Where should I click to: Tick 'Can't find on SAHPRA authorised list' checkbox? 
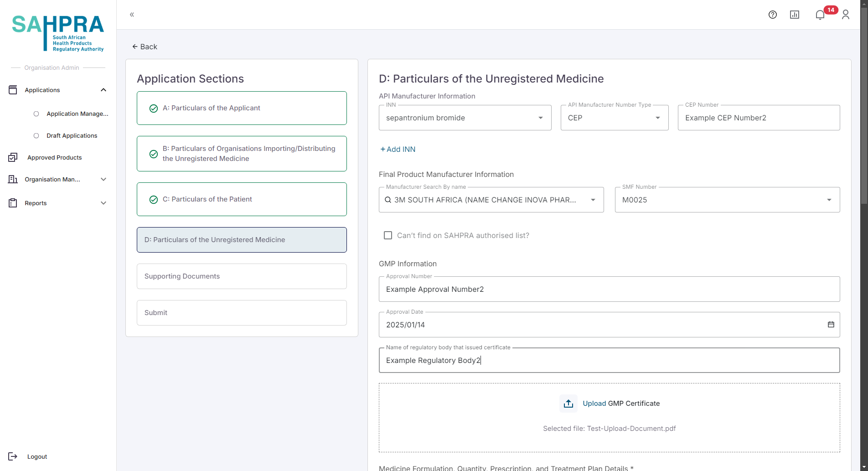388,235
